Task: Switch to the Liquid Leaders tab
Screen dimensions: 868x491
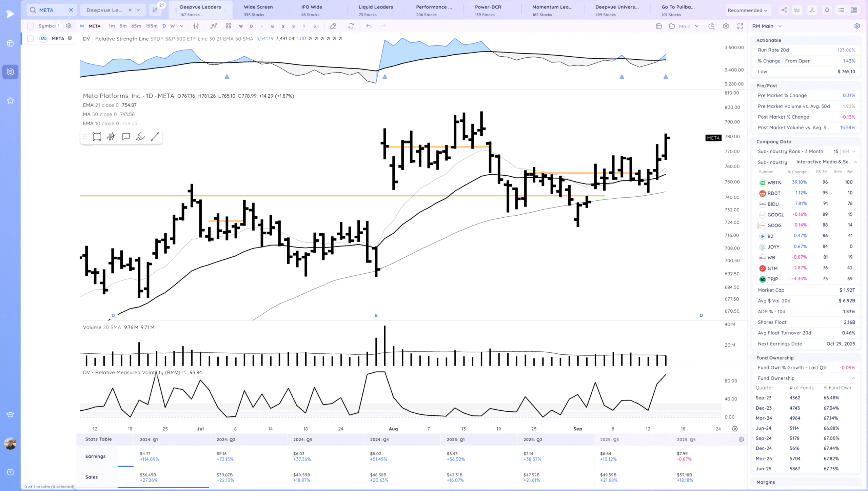Action: 376,10
